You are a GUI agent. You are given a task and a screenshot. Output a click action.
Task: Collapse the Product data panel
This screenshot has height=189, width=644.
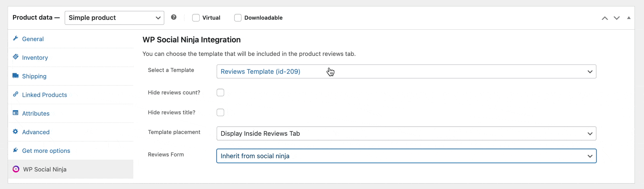point(629,18)
